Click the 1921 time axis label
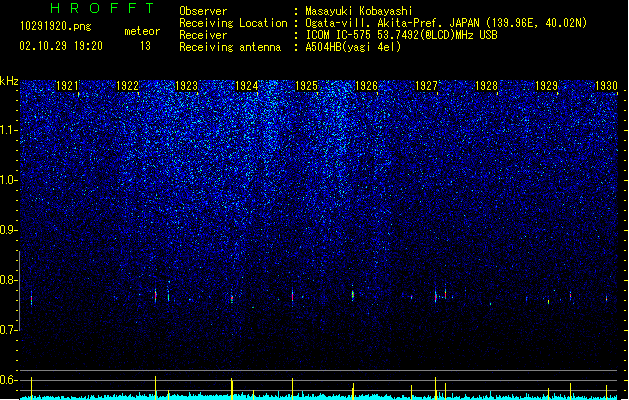629x400 pixels. point(67,86)
